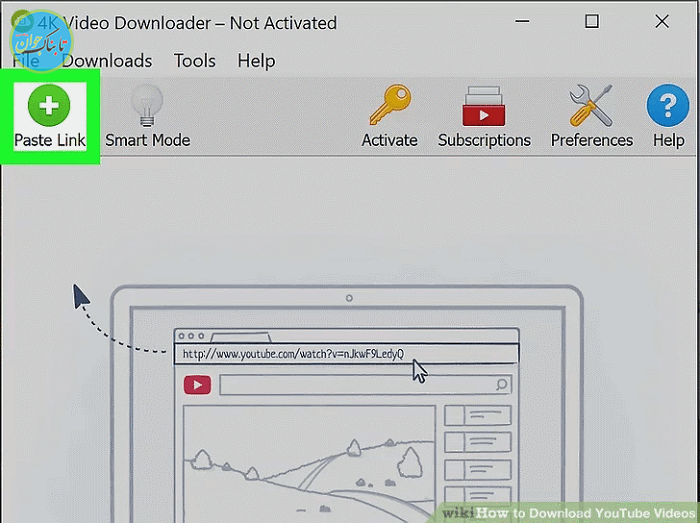Click the youtube.com URL in the illustration
This screenshot has width=700, height=523.
click(x=293, y=354)
